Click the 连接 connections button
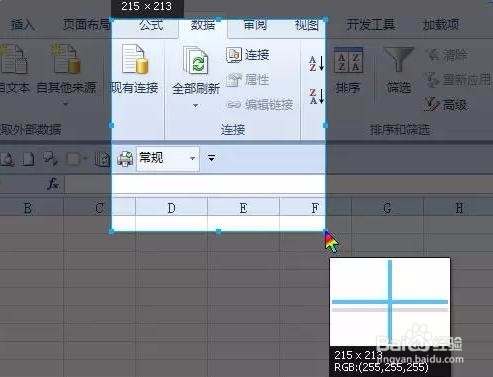Image resolution: width=493 pixels, height=377 pixels. point(248,55)
